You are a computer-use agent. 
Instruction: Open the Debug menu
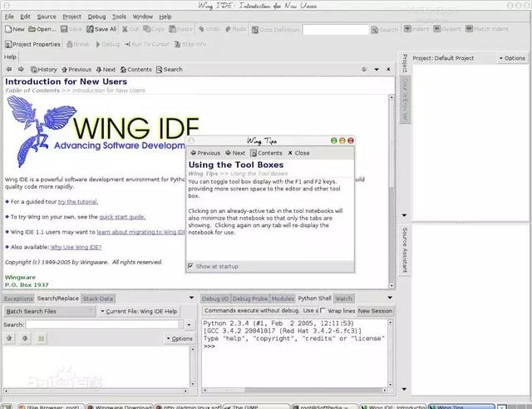tap(96, 17)
